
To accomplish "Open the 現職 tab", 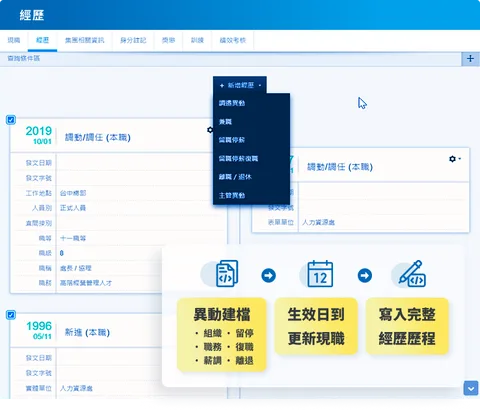I will [x=14, y=40].
